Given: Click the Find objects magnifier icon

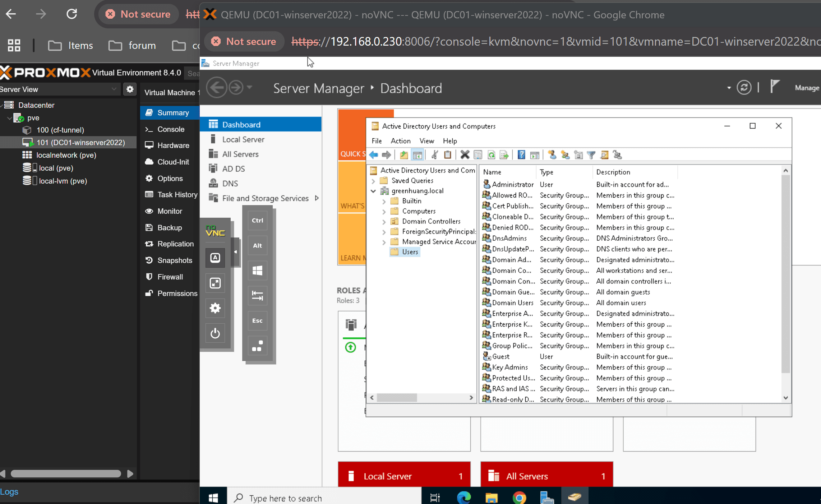Looking at the screenshot, I should [604, 155].
